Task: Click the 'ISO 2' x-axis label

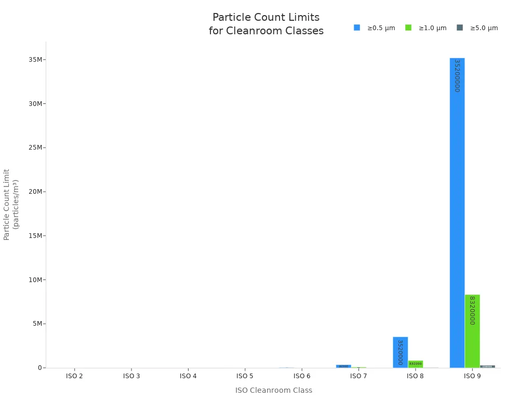Action: 74,376
